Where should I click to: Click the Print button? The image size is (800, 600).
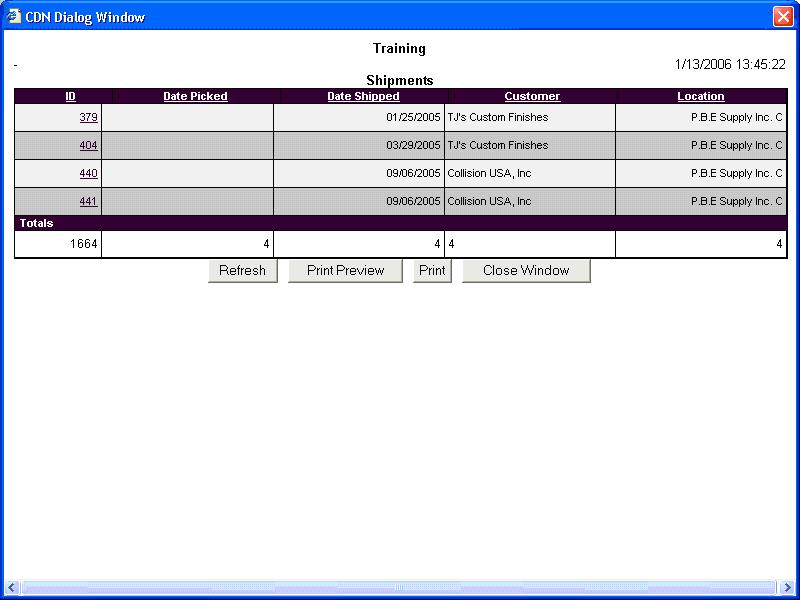pos(432,271)
